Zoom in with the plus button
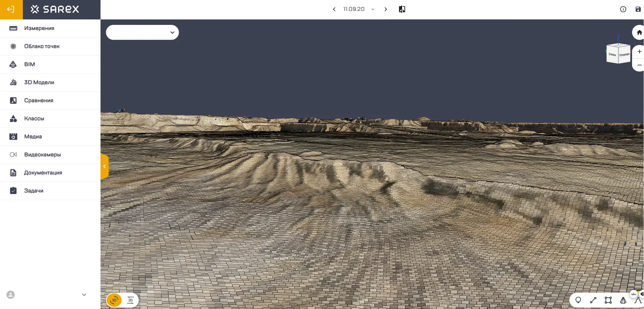This screenshot has height=309, width=644. pyautogui.click(x=639, y=51)
